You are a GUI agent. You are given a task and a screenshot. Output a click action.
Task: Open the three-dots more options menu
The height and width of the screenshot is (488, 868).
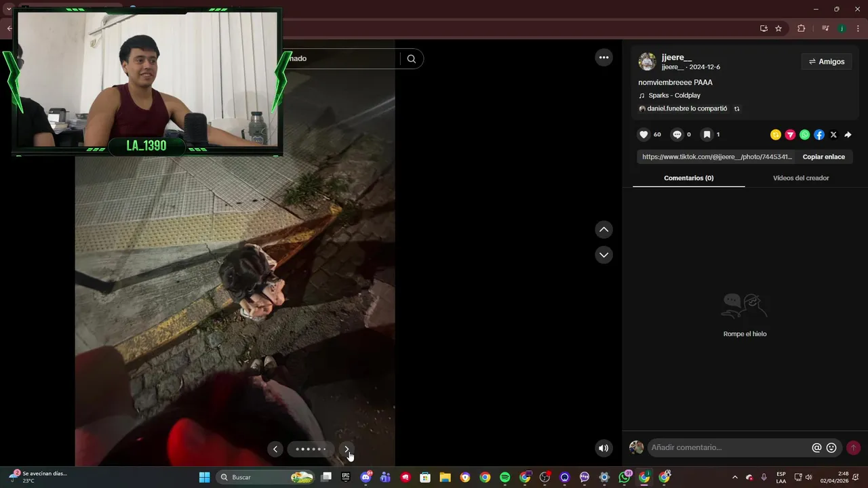[x=604, y=58]
